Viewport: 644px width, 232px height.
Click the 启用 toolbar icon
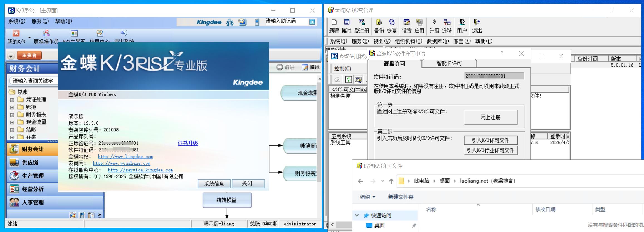coord(419,22)
